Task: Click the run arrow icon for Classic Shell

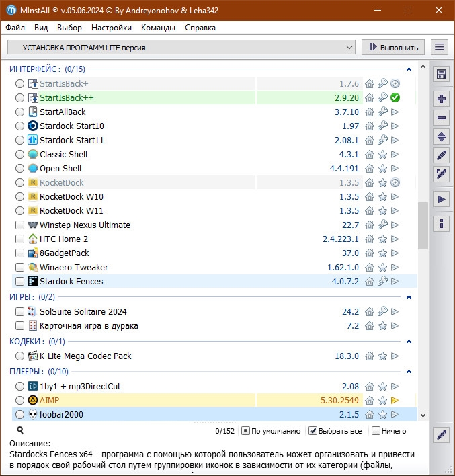Action: point(395,154)
